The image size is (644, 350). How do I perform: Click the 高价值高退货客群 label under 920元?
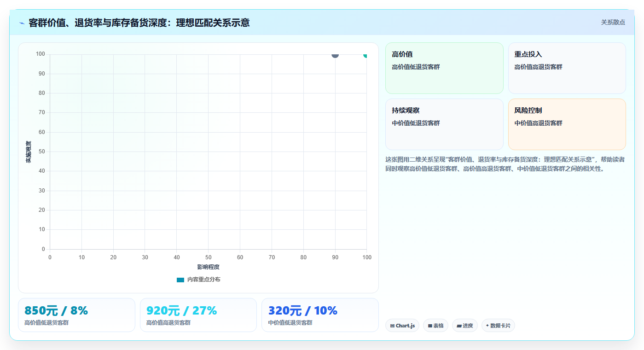point(168,323)
